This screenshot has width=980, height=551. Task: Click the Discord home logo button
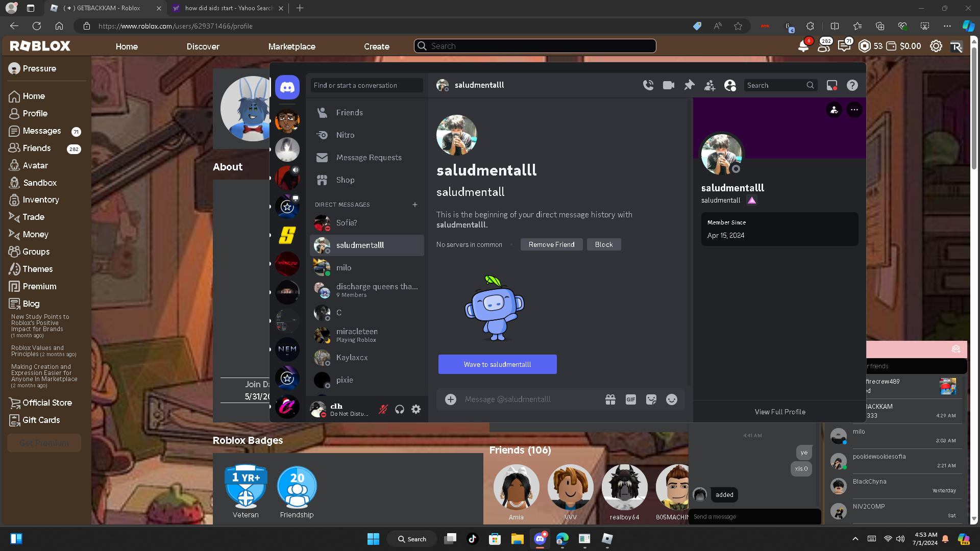point(287,87)
